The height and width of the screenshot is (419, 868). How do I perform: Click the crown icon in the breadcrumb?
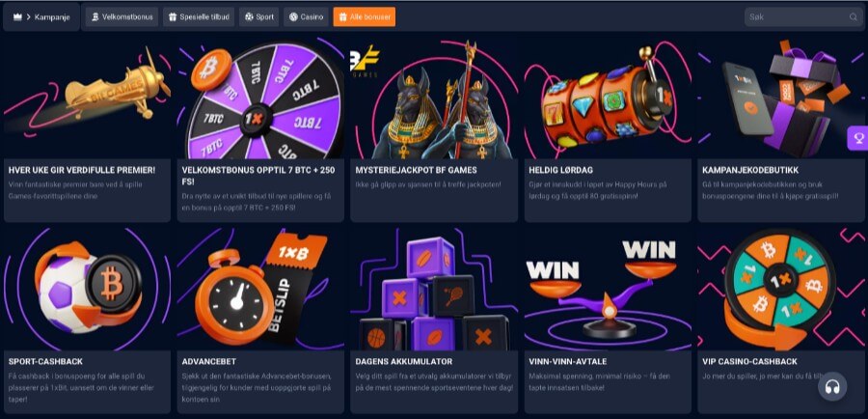tap(17, 17)
